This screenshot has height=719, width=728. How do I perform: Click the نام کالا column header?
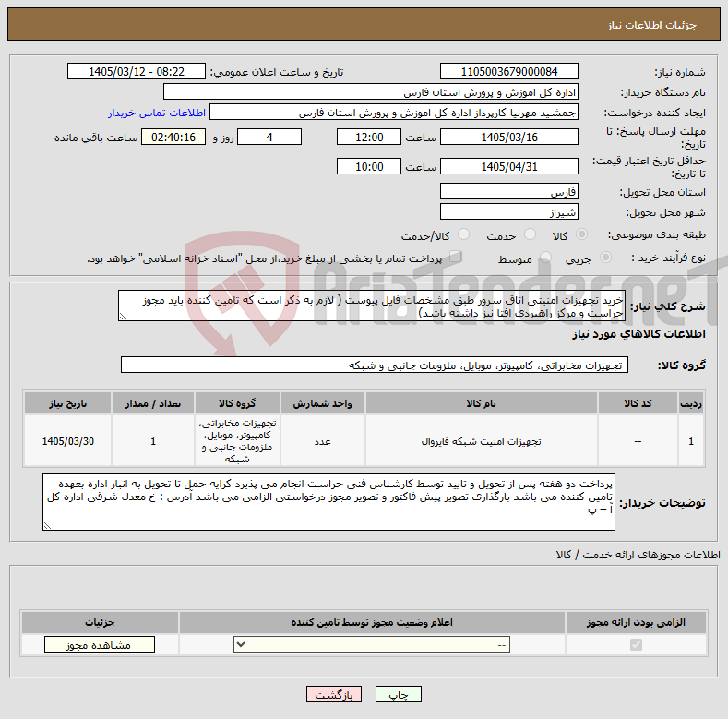tap(481, 403)
